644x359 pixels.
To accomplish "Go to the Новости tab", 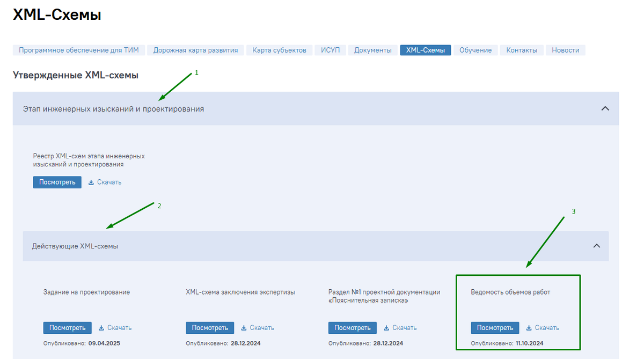I will pyautogui.click(x=566, y=50).
